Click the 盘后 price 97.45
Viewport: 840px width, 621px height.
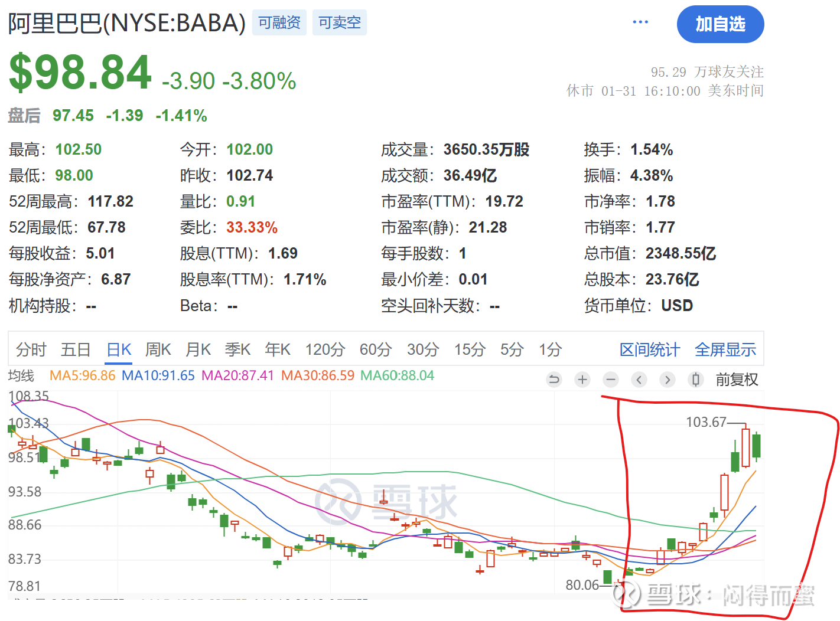point(73,116)
